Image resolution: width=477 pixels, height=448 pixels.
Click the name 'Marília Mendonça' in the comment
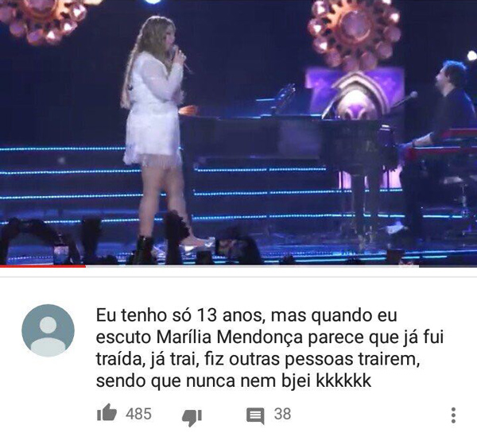pyautogui.click(x=230, y=338)
